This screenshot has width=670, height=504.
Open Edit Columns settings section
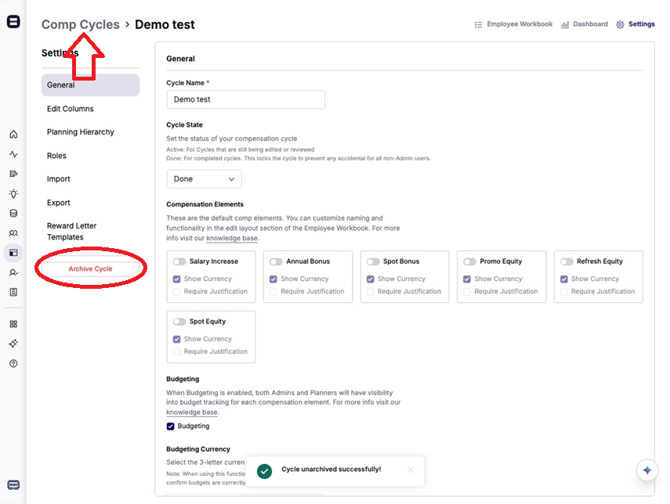pos(70,108)
